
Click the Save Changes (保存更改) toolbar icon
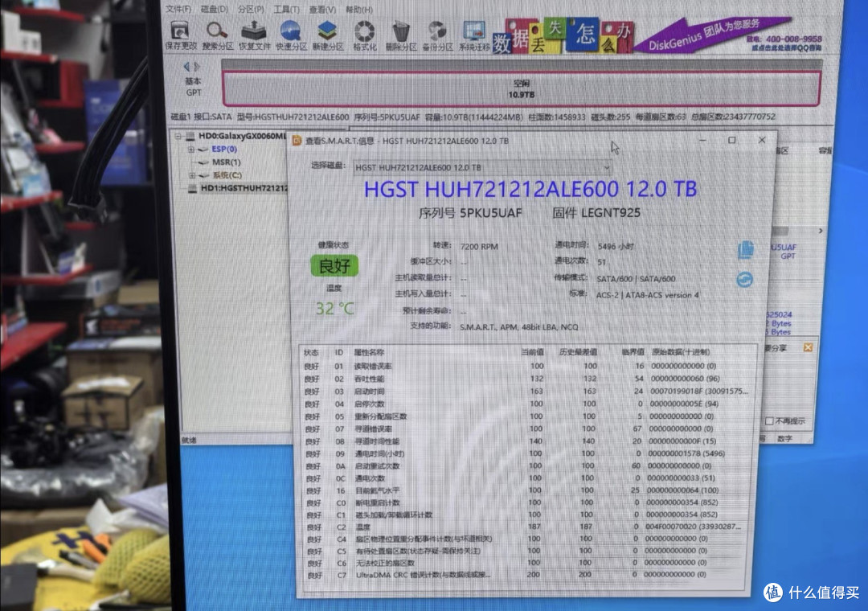(x=181, y=36)
